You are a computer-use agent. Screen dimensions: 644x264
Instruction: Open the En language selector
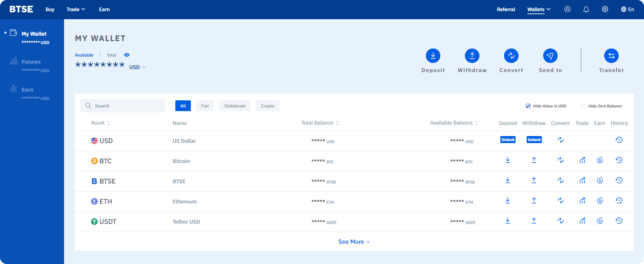(627, 9)
